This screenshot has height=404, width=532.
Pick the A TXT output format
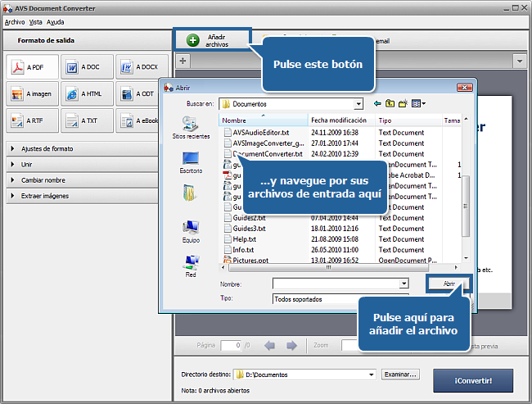[87, 120]
